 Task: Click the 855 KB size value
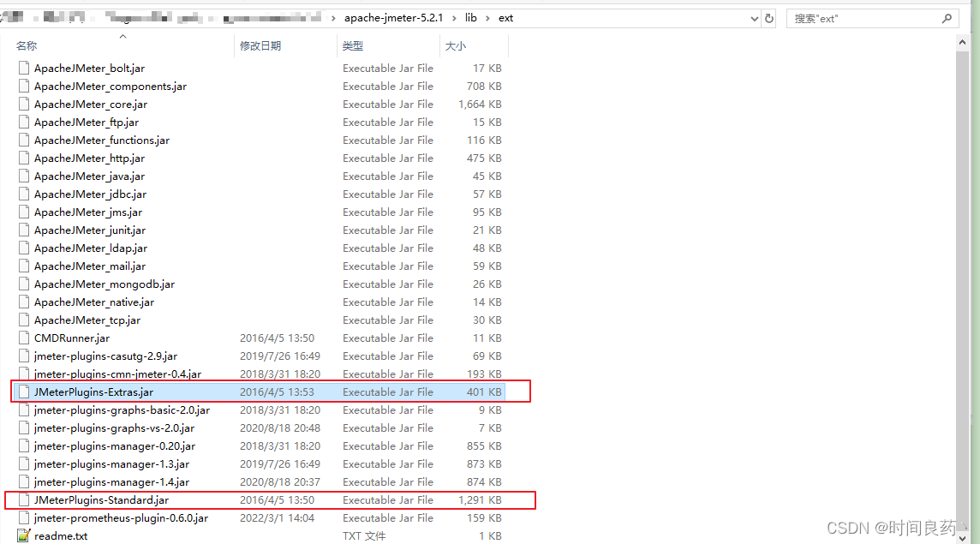tap(484, 446)
